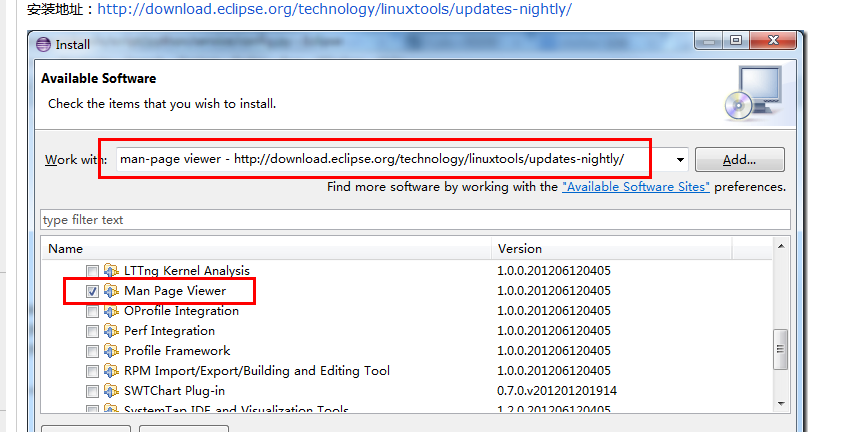Click the RPM Import/Export feature icon
859x432 pixels.
tap(111, 371)
